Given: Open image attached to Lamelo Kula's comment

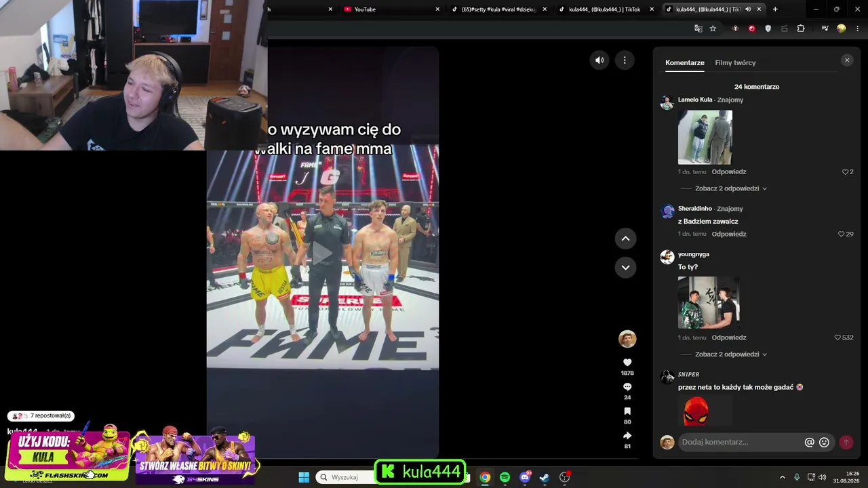Looking at the screenshot, I should click(x=705, y=137).
